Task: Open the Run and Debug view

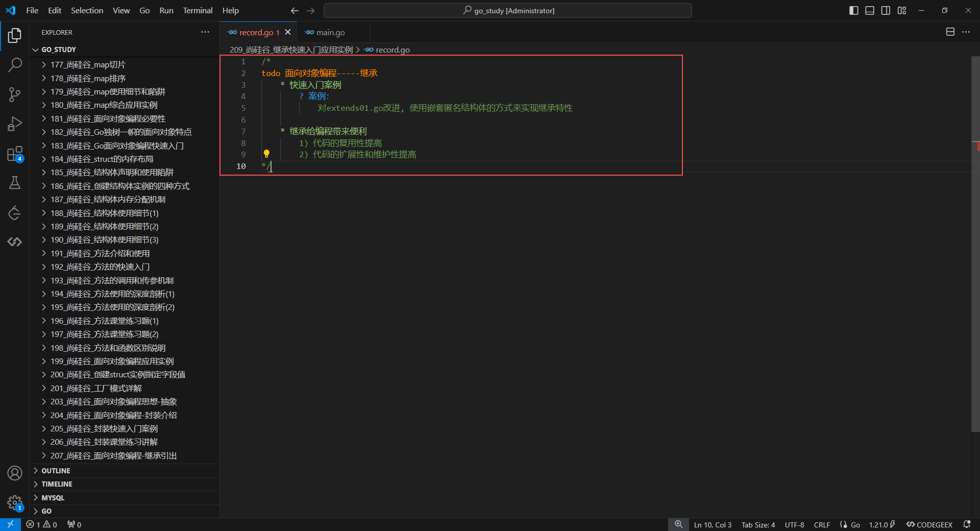Action: tap(15, 124)
